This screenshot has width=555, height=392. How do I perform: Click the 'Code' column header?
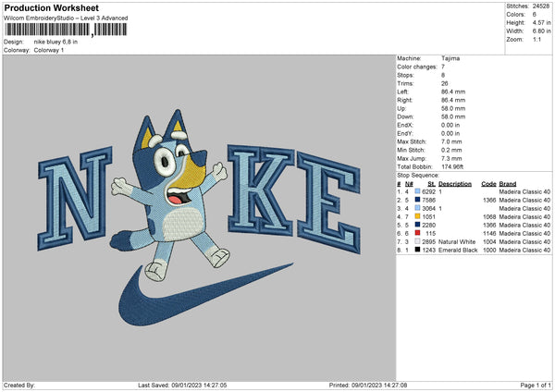tap(488, 184)
